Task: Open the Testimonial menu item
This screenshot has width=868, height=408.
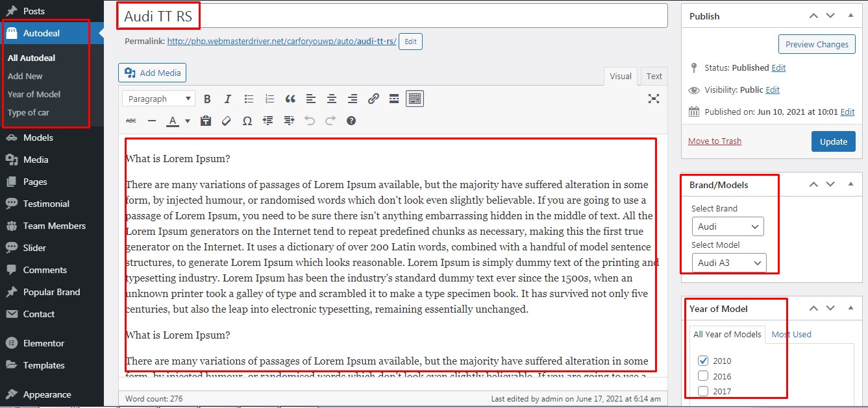Action: pyautogui.click(x=52, y=204)
